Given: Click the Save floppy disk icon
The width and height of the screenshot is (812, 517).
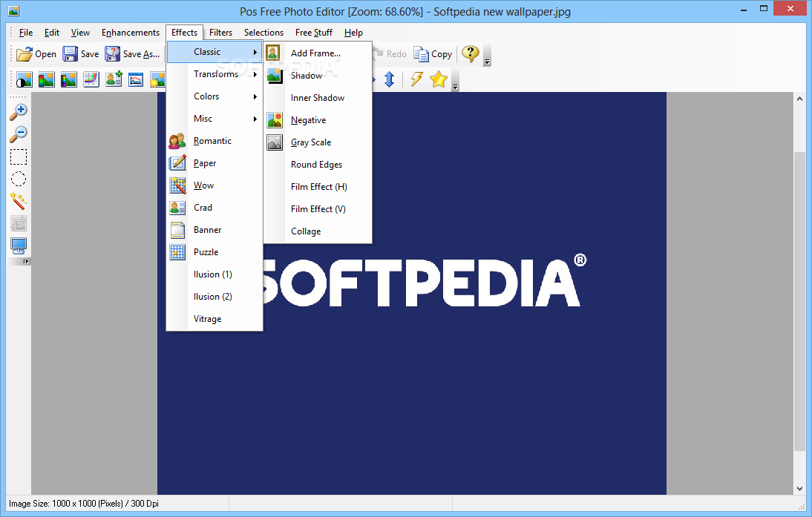Looking at the screenshot, I should 70,54.
